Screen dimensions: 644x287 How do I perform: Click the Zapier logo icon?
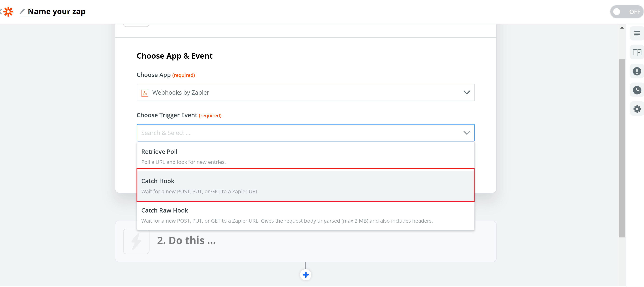click(x=9, y=11)
